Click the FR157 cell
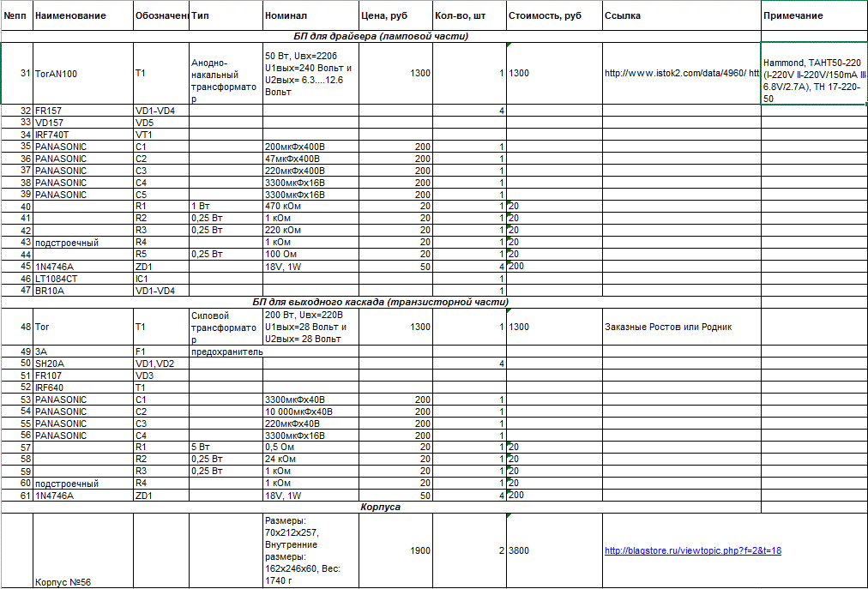 pyautogui.click(x=83, y=110)
